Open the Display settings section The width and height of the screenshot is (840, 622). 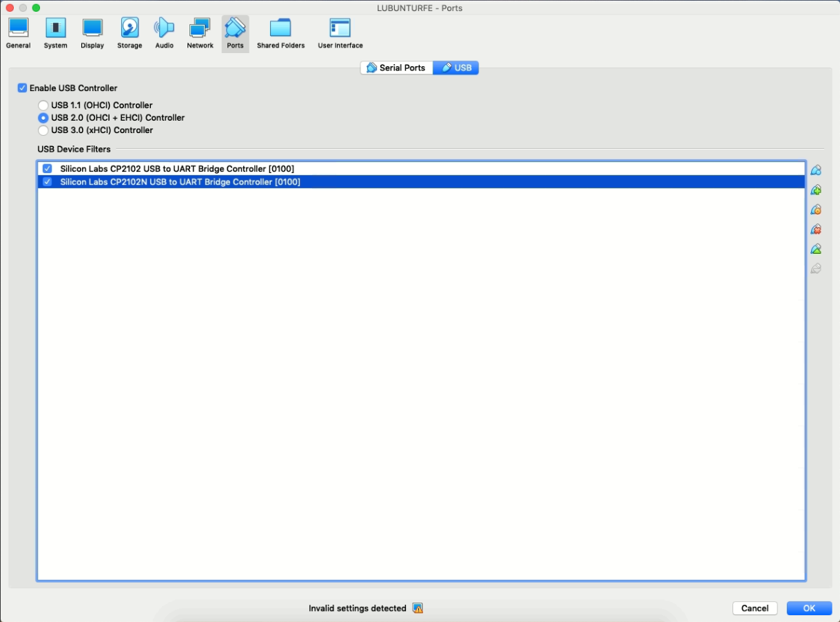coord(92,33)
